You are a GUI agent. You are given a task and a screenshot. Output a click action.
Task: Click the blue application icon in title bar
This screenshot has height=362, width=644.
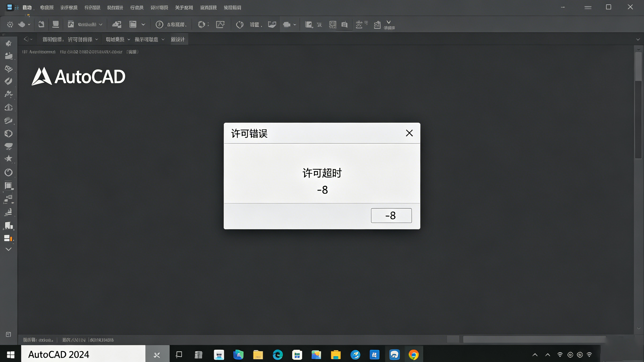9,7
